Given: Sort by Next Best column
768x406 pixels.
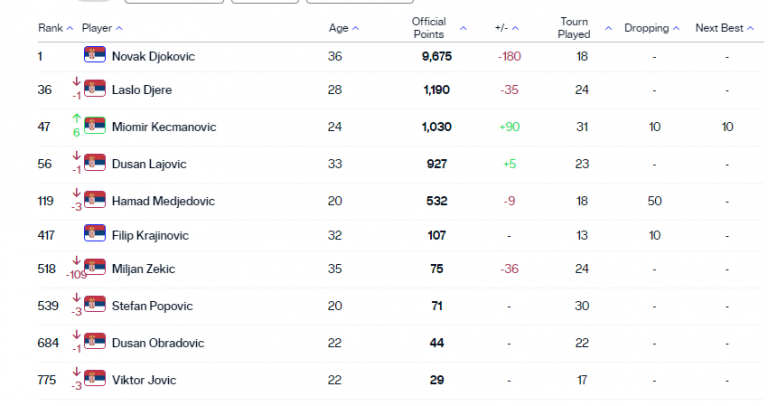Looking at the screenshot, I should pos(724,28).
